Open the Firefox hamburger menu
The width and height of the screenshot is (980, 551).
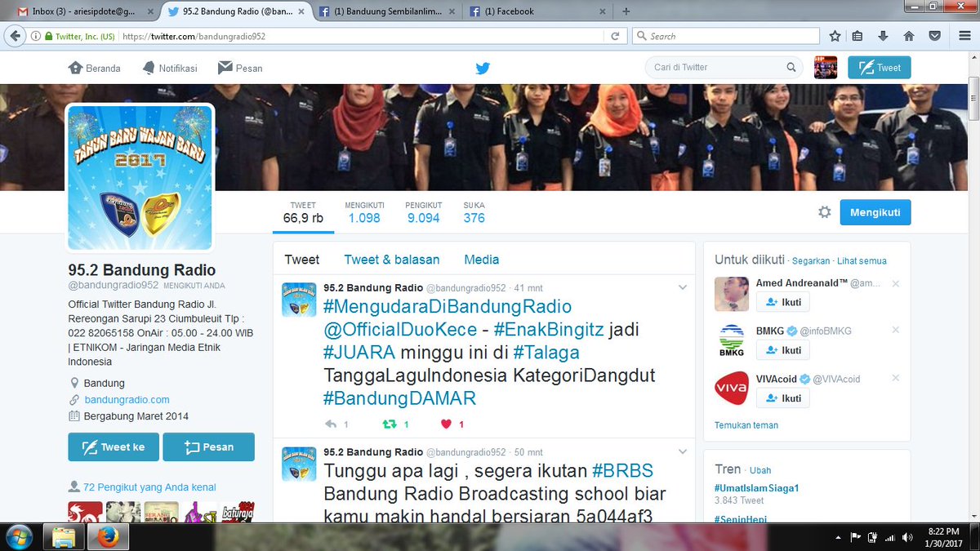click(964, 35)
